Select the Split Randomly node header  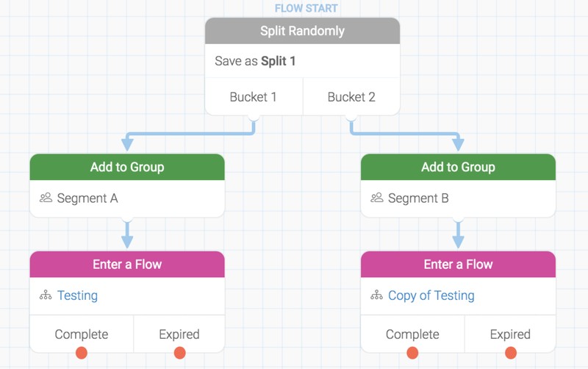coord(302,31)
